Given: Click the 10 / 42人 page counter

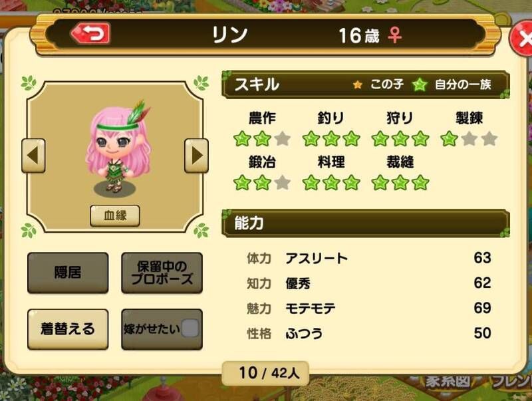Looking at the screenshot, I should (265, 373).
